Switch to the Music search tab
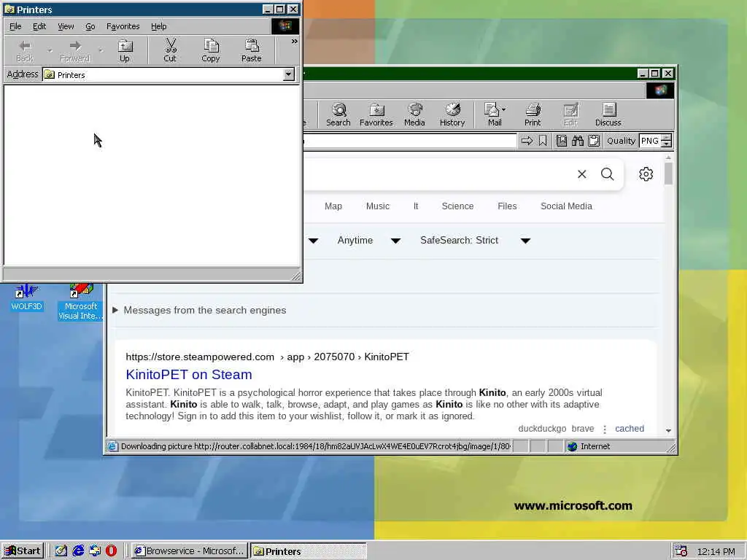 click(x=378, y=206)
